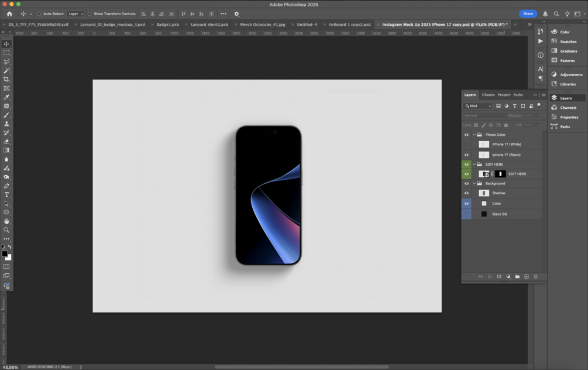Select the Eraser tool

pos(6,142)
